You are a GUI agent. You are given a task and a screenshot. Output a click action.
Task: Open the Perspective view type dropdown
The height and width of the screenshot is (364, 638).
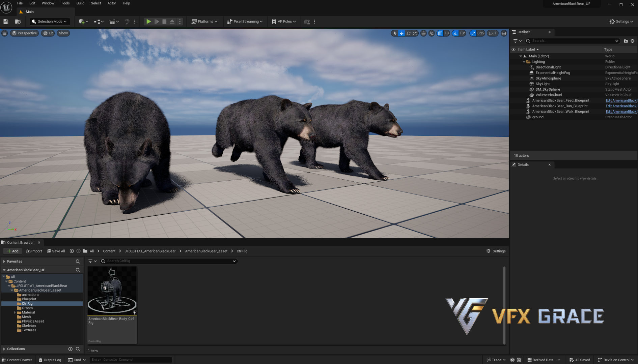click(24, 33)
